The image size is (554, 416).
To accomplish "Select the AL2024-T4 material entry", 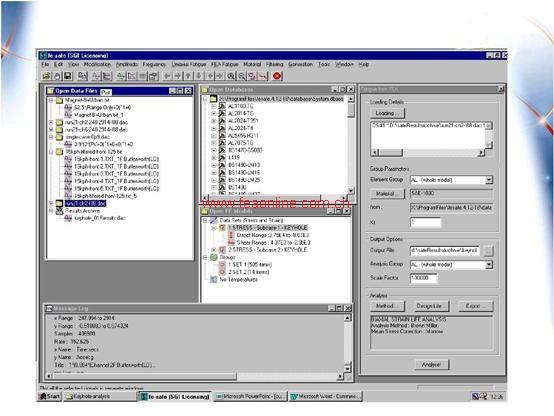I will [241, 128].
